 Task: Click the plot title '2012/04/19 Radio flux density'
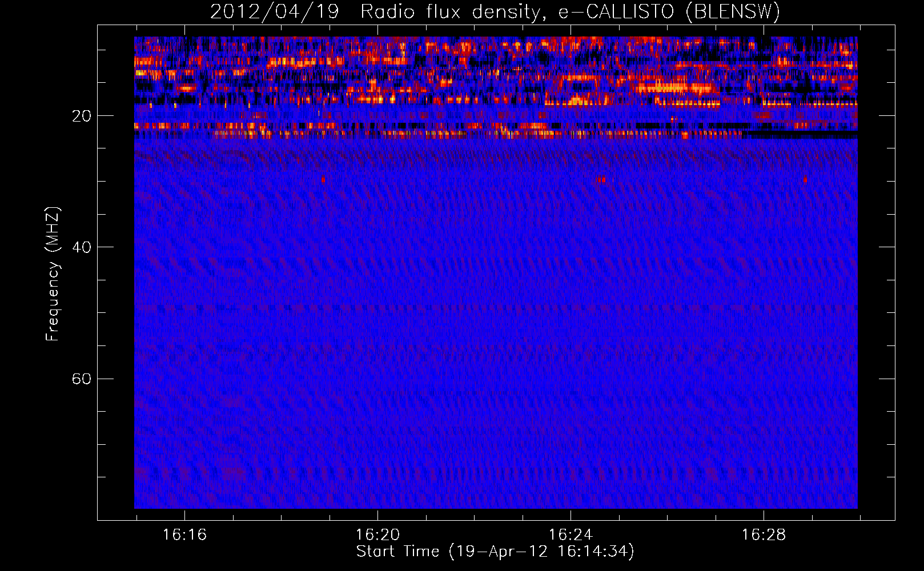click(x=495, y=12)
